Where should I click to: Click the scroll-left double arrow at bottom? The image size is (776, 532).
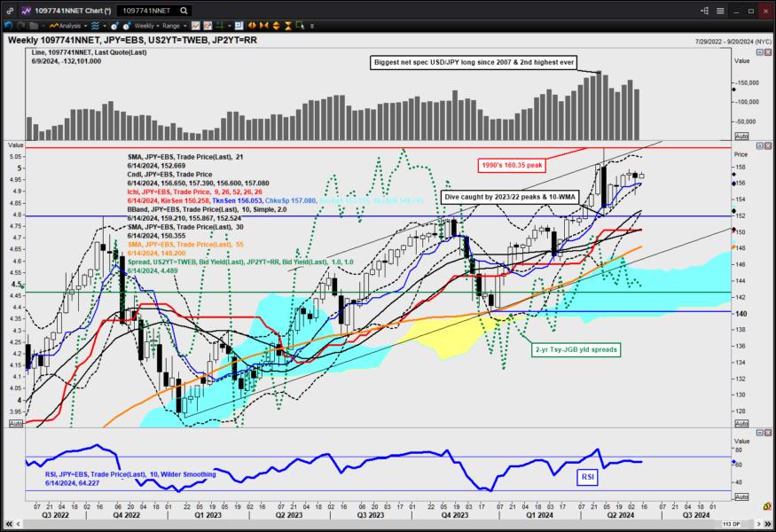tap(9, 524)
